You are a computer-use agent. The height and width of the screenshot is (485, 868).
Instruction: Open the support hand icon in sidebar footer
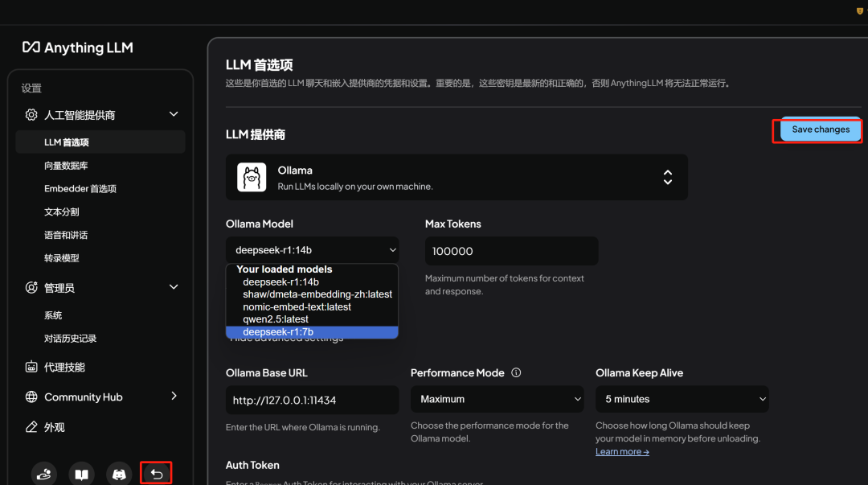click(43, 474)
